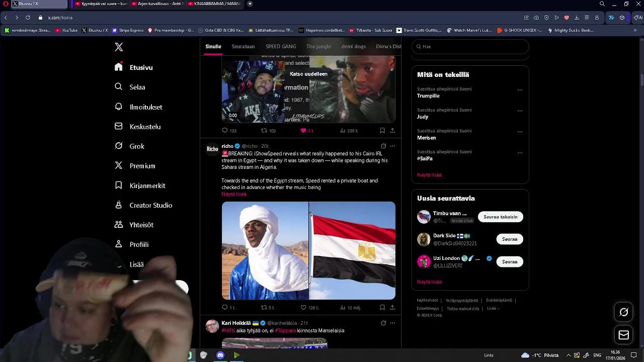Viewport: 644px width, 362px height.
Task: Open the floating messages envelope button
Action: pos(624,335)
